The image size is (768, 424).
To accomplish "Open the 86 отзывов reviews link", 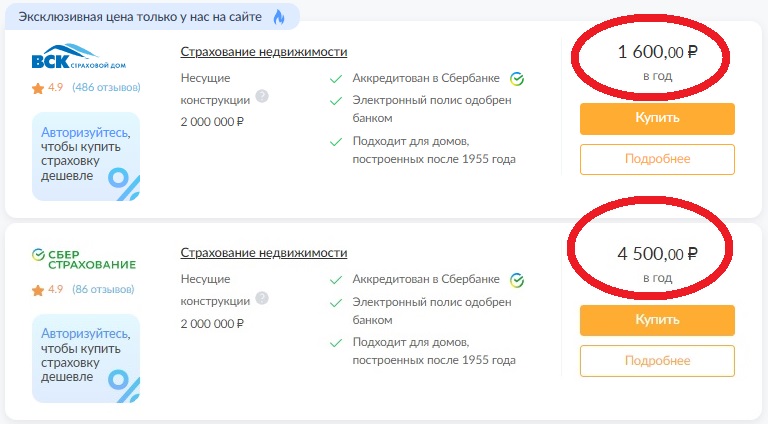I will (104, 290).
